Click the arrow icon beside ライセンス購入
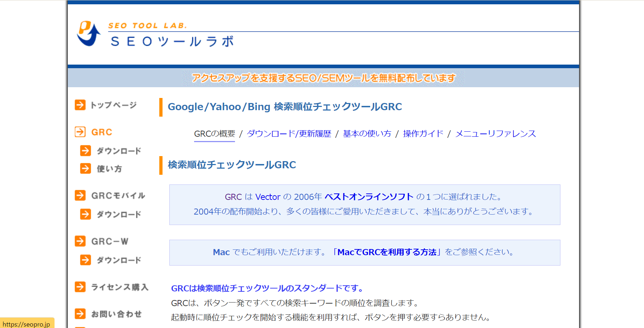The height and width of the screenshot is (328, 644). tap(80, 287)
